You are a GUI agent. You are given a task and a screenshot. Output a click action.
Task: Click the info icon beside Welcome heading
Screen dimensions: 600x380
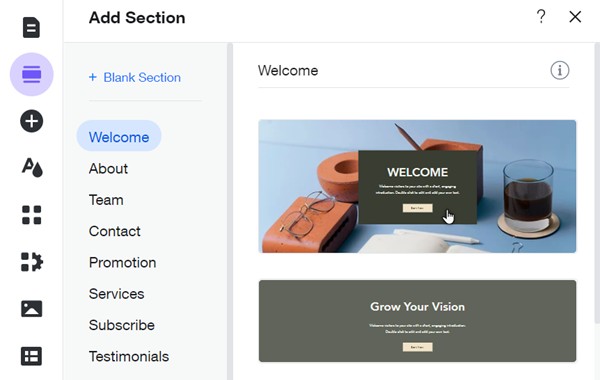[x=559, y=70]
